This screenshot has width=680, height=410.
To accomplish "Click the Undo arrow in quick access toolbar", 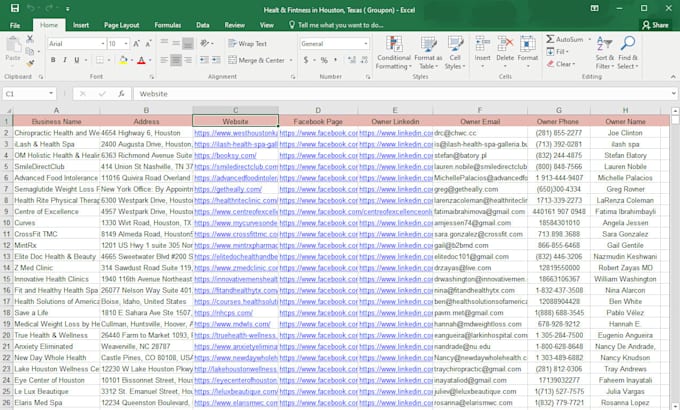I will tap(30, 8).
